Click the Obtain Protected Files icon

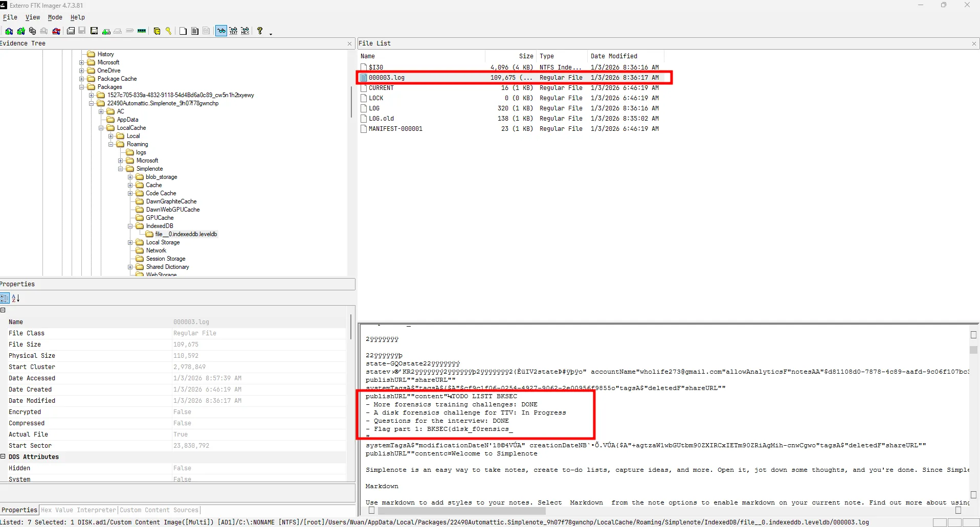[157, 31]
